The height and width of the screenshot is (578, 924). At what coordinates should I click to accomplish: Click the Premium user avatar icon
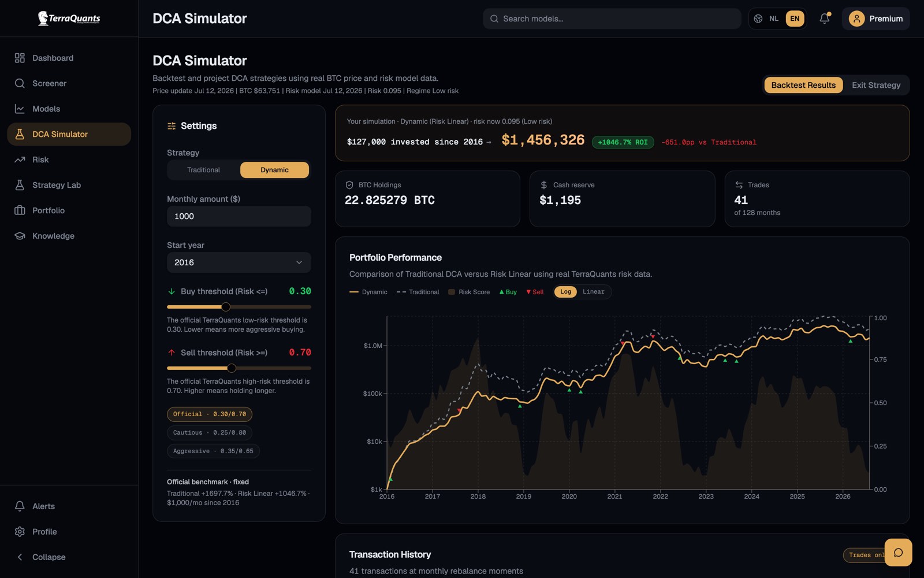click(x=857, y=18)
